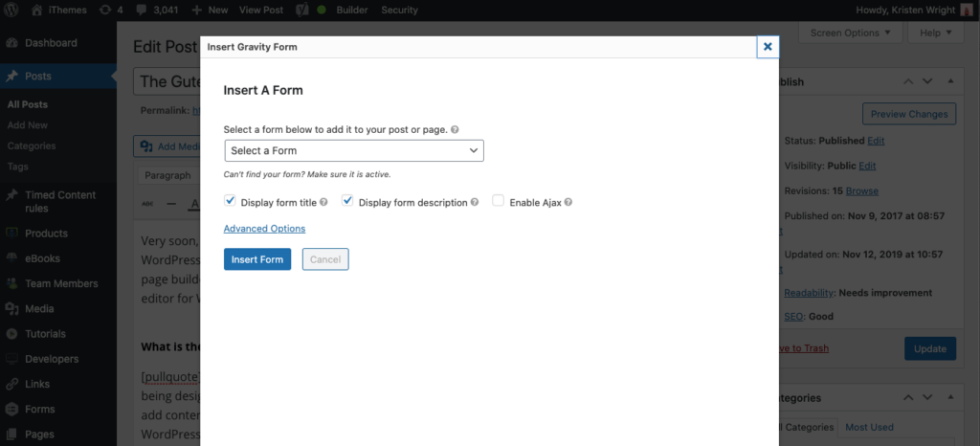Enable the Ajax checkbox
This screenshot has height=446, width=980.
pos(498,201)
